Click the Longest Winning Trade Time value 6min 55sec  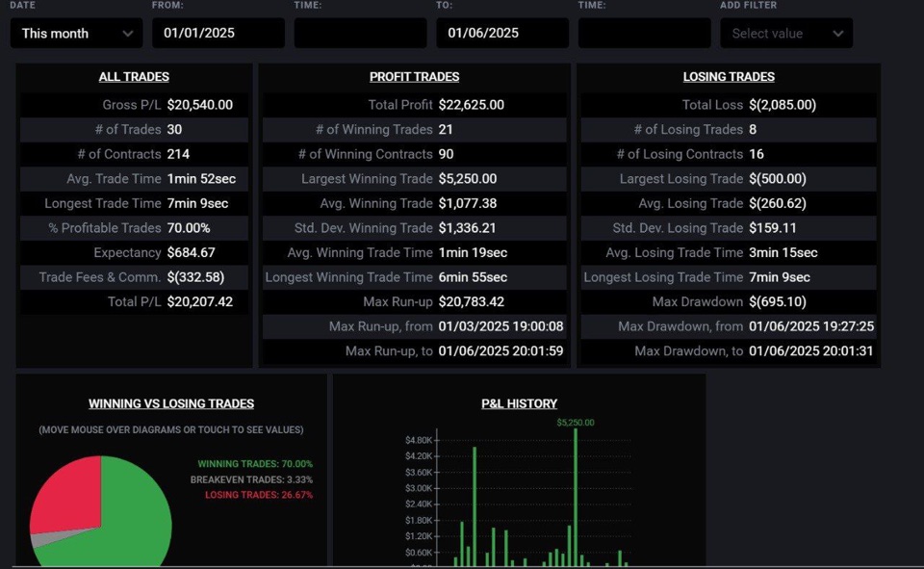tap(473, 277)
